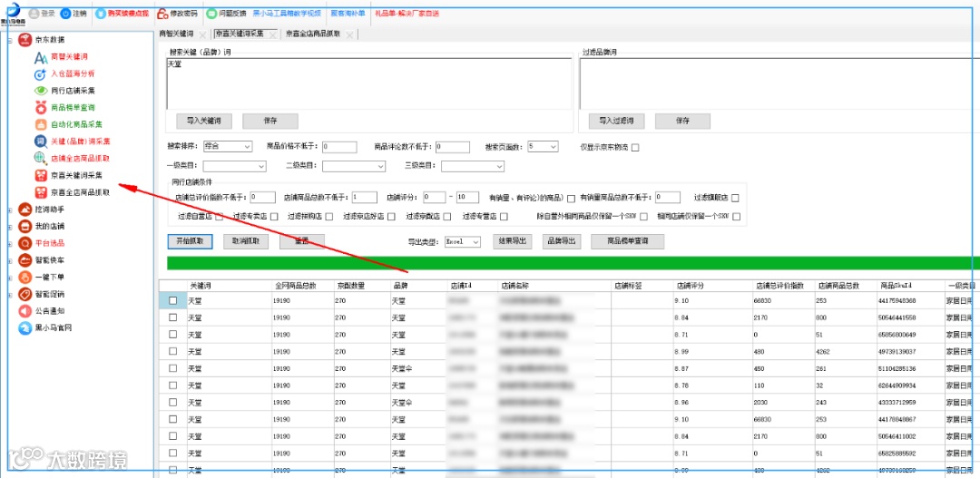Image resolution: width=980 pixels, height=478 pixels.
Task: Click the 品牌导出 button
Action: [561, 241]
